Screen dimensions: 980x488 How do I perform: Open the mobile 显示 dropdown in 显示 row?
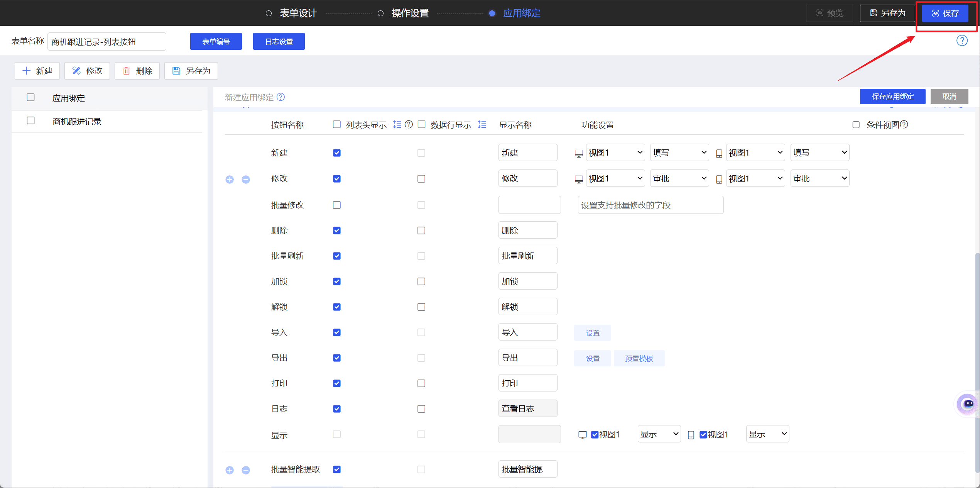[x=767, y=434]
